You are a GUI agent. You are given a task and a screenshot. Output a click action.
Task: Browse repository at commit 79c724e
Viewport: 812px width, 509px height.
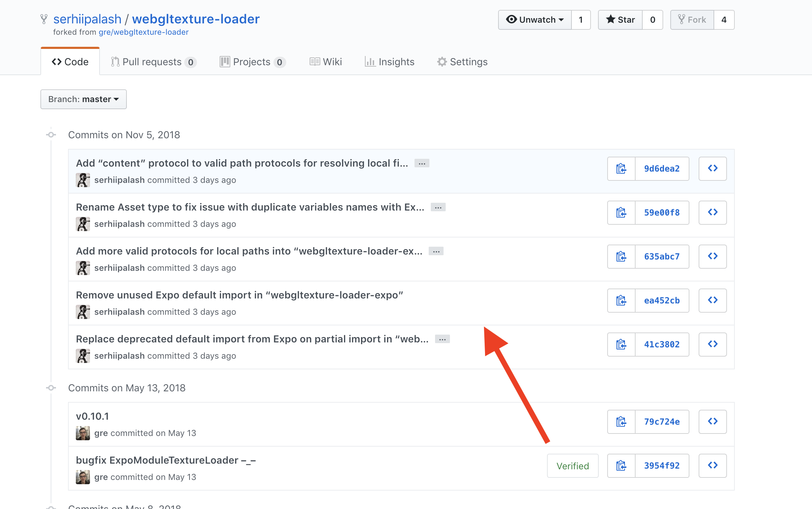[713, 422]
